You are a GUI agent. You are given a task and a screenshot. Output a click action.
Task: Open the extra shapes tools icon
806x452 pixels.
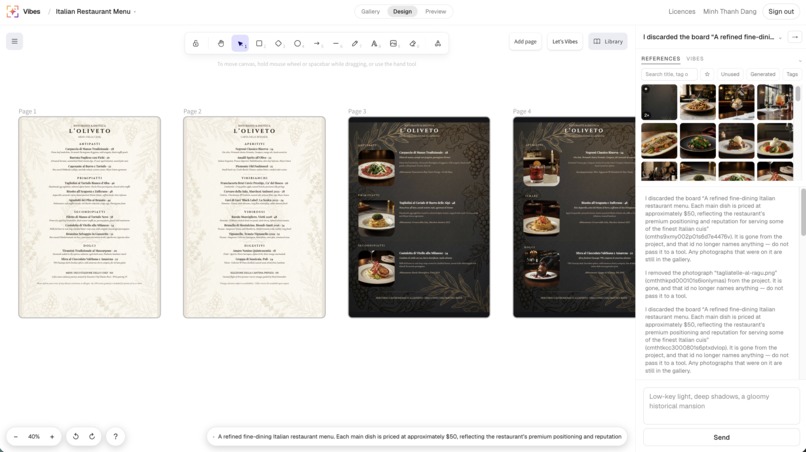point(437,44)
